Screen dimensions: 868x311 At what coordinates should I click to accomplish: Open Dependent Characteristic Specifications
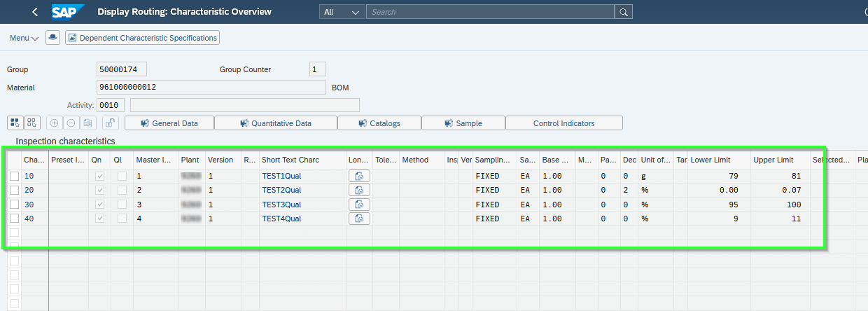pos(142,38)
